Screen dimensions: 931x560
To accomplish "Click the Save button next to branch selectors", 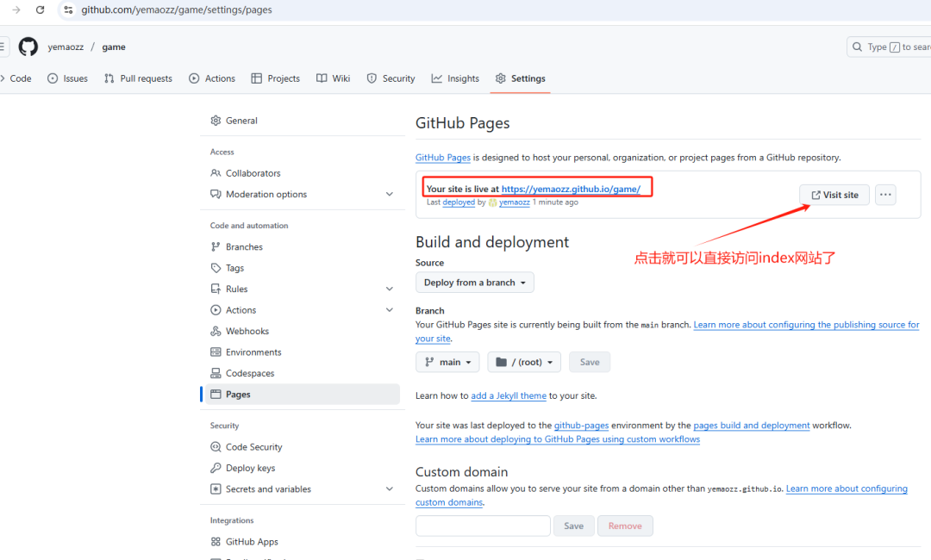I will tap(590, 362).
